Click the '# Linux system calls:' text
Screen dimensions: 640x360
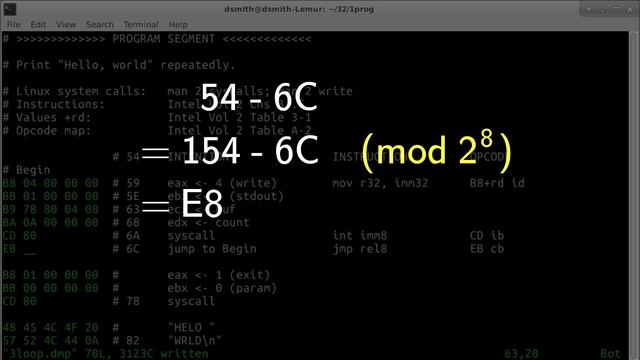(74, 91)
